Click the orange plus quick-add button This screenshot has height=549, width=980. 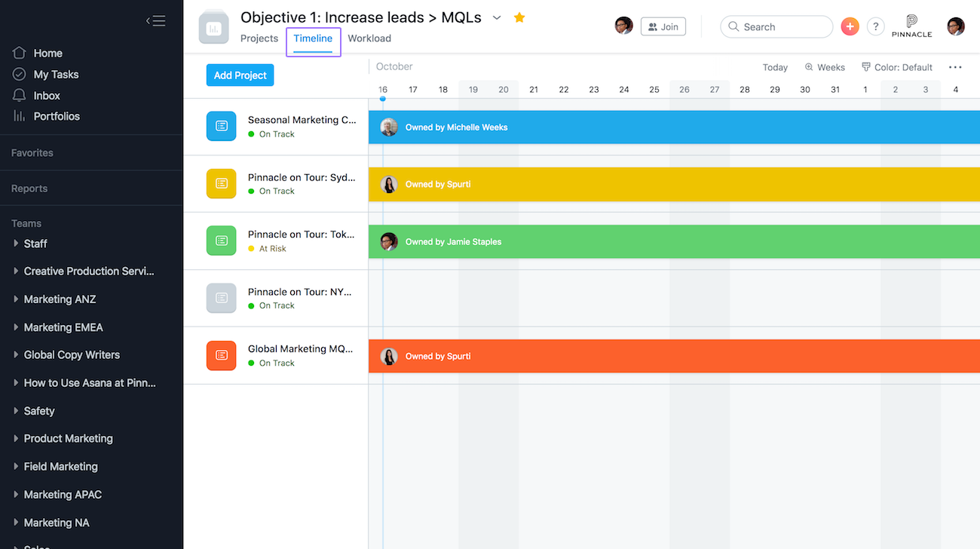[850, 26]
